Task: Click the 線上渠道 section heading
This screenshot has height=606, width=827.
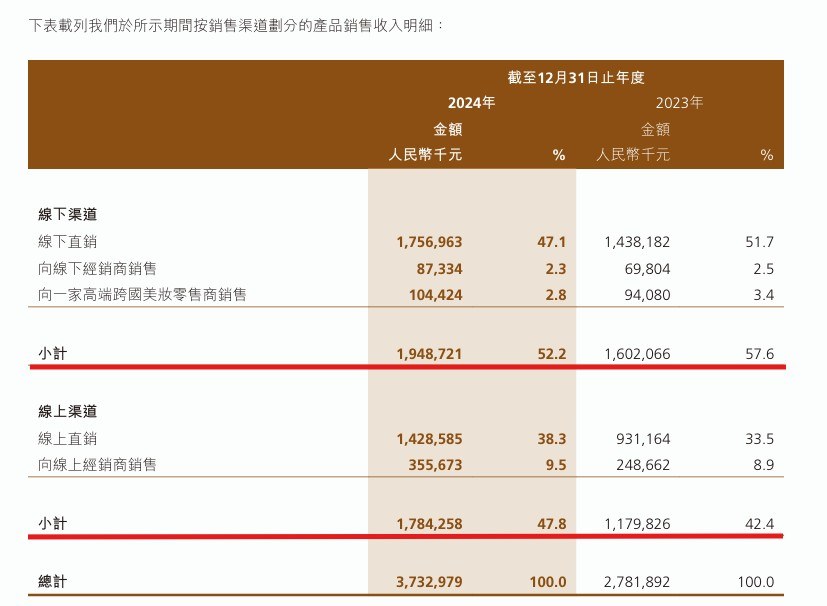Action: (65, 411)
